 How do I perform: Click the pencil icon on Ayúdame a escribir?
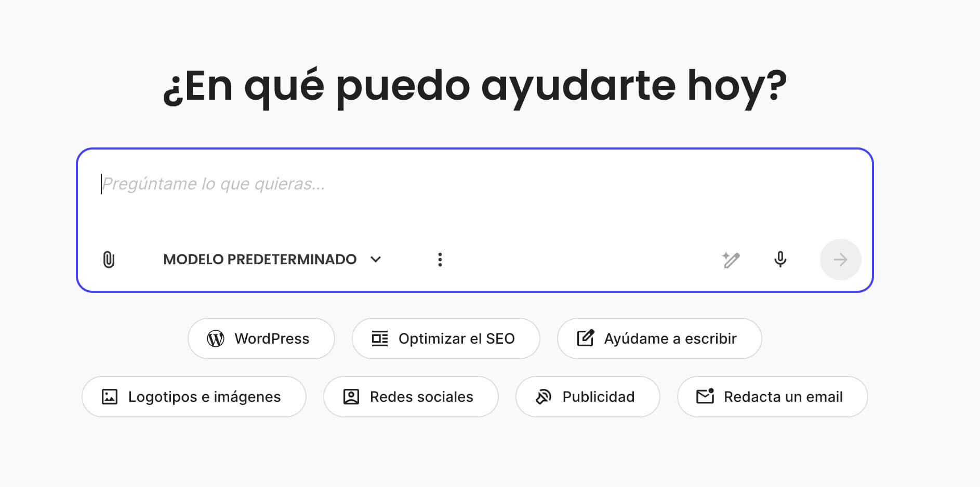tap(586, 339)
